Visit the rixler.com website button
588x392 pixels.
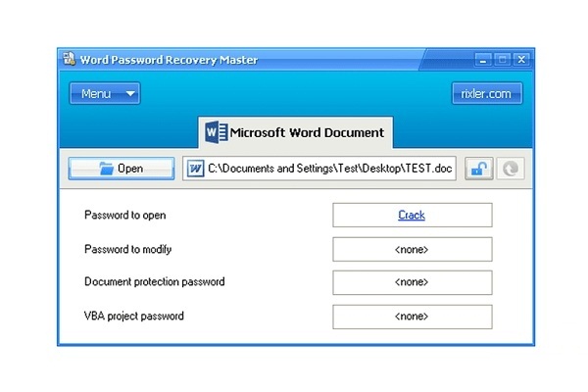486,94
